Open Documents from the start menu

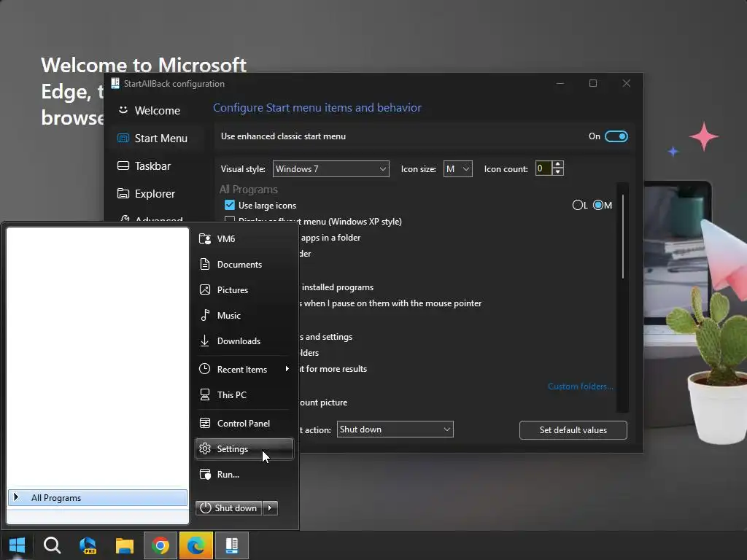pyautogui.click(x=244, y=264)
